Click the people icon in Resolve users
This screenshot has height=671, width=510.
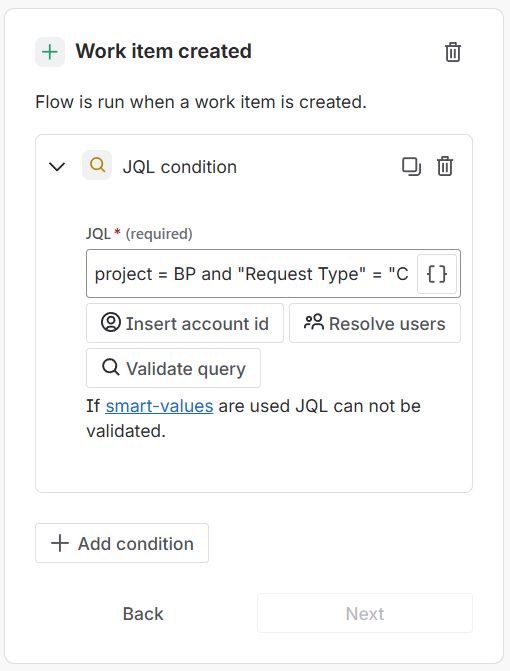coord(314,322)
